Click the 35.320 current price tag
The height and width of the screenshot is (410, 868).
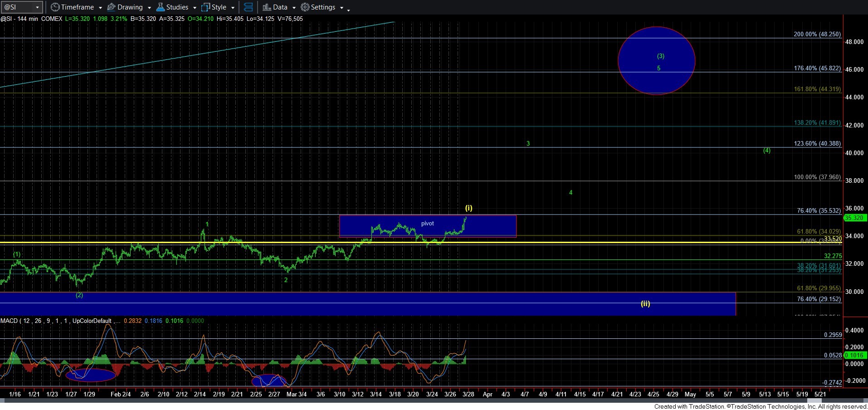click(x=854, y=218)
